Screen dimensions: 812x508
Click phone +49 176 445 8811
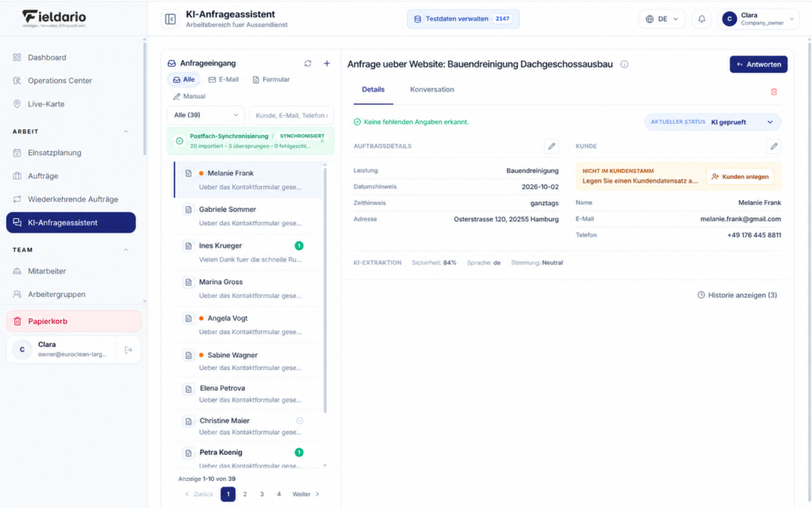(754, 235)
